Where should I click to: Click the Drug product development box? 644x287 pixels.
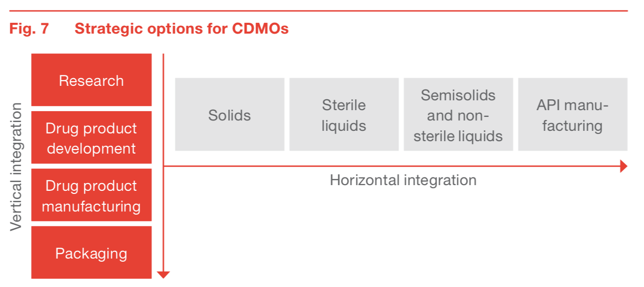pyautogui.click(x=92, y=138)
